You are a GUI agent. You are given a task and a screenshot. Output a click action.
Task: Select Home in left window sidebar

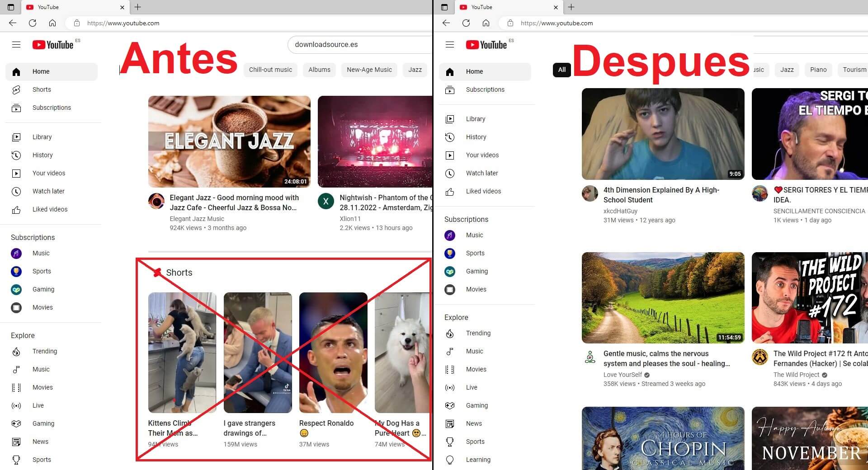tap(52, 71)
